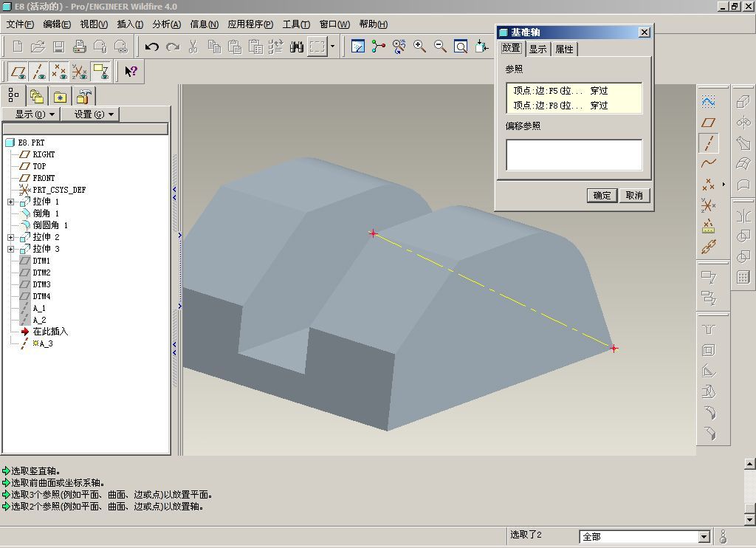Click the New file icon
This screenshot has width=756, height=548.
point(18,47)
